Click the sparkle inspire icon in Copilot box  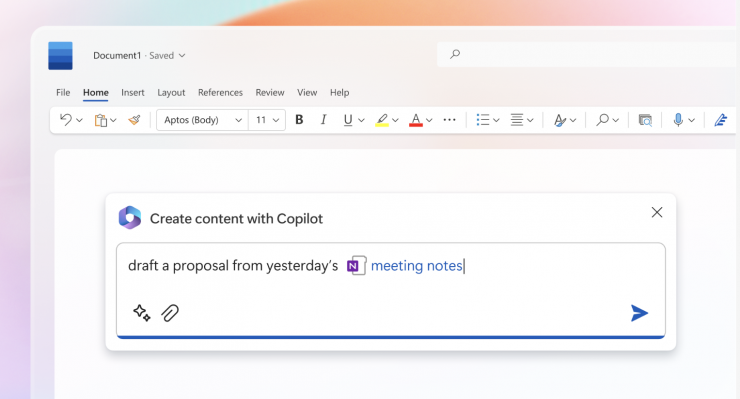point(142,313)
